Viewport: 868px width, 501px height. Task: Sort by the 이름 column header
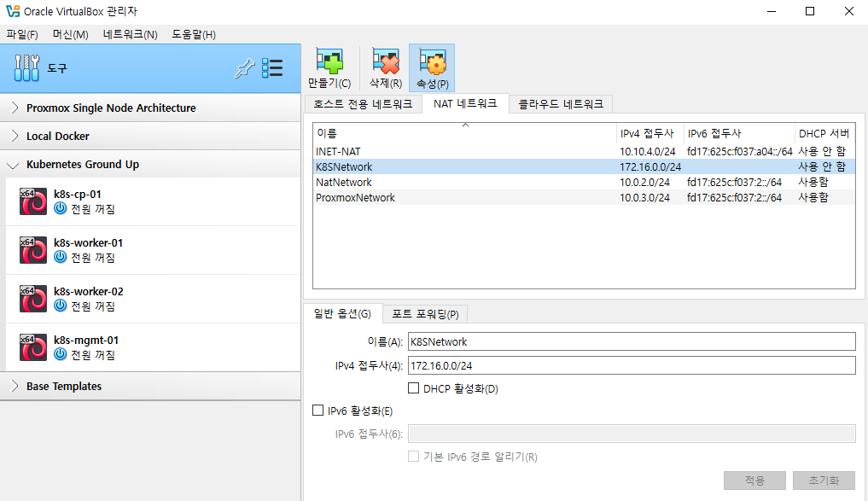(464, 133)
